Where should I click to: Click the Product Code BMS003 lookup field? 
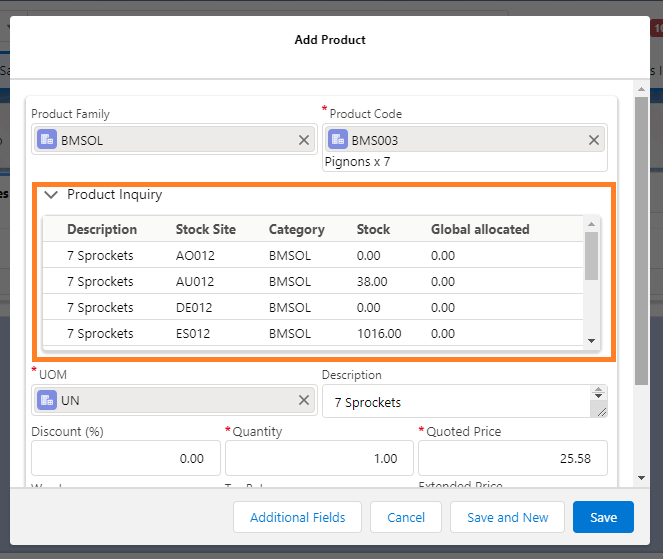pos(465,140)
